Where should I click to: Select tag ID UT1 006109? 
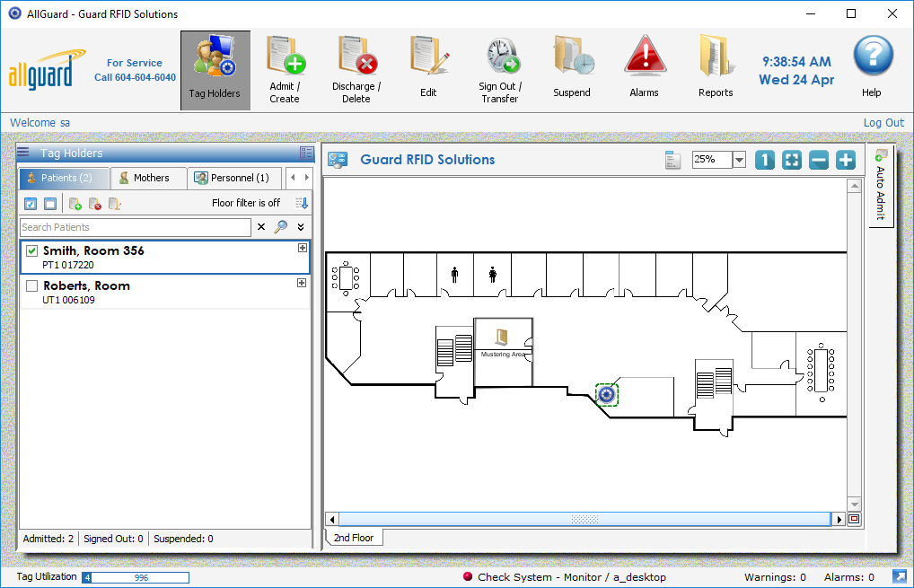click(x=68, y=300)
